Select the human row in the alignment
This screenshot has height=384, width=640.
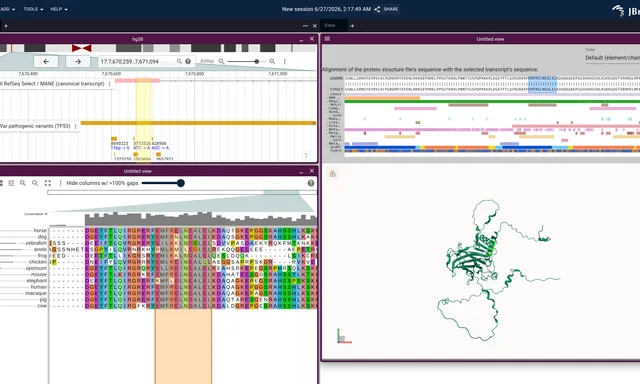pyautogui.click(x=39, y=287)
